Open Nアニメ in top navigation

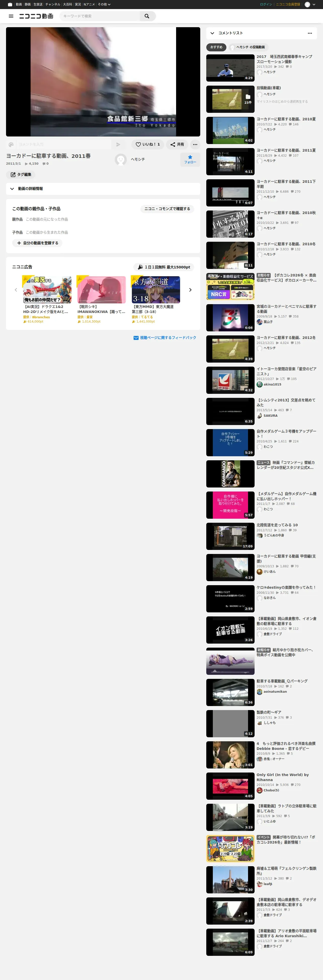[89, 5]
